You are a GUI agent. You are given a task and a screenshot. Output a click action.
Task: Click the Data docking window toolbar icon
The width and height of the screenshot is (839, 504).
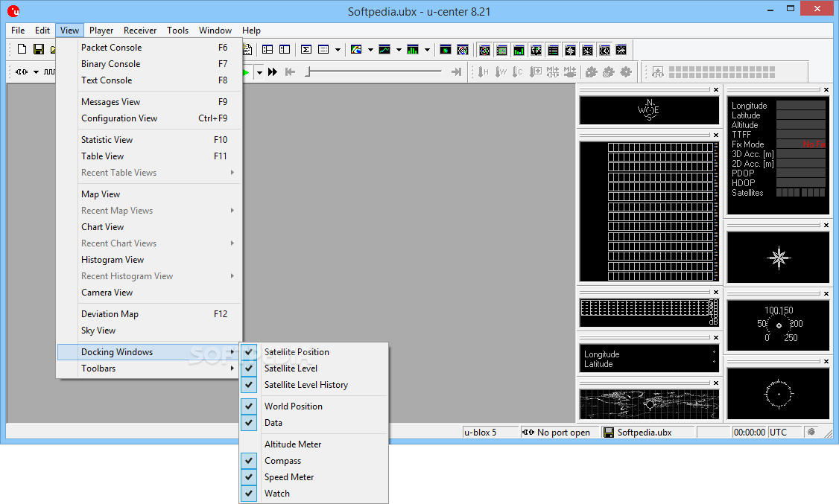554,50
